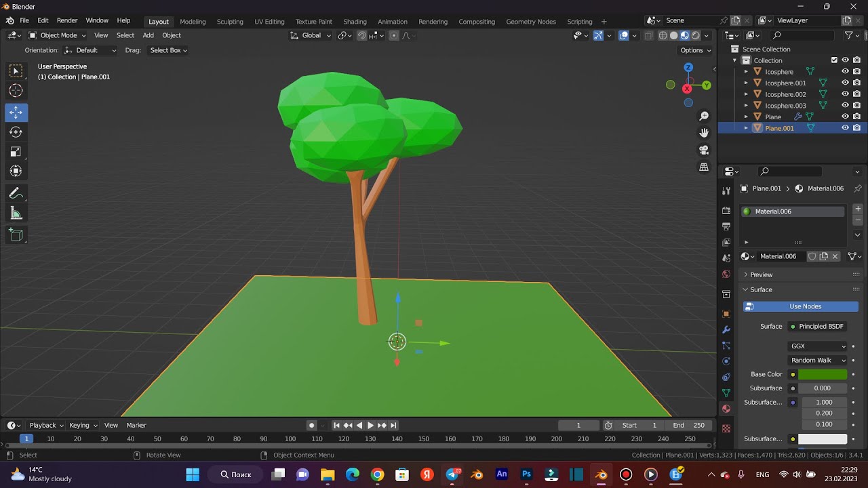
Task: Open the Modifier properties wrench tab
Action: (x=726, y=329)
